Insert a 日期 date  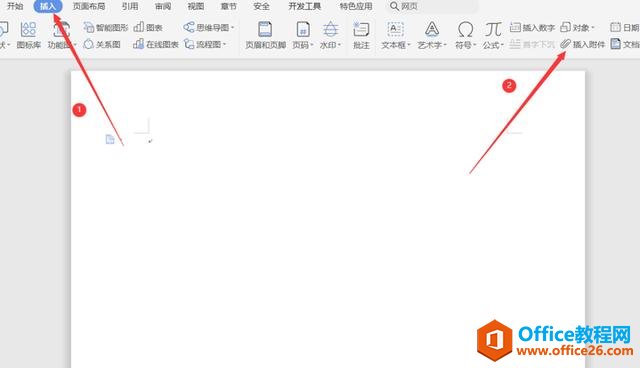click(625, 27)
